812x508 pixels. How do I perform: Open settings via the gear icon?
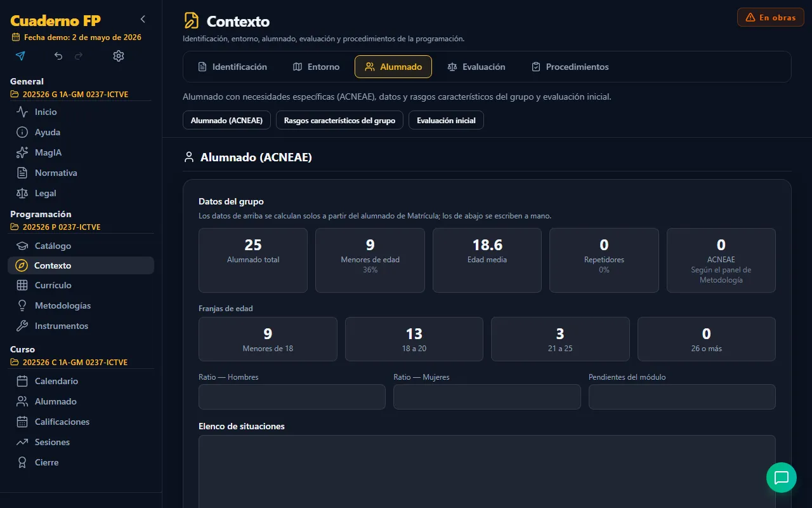119,56
